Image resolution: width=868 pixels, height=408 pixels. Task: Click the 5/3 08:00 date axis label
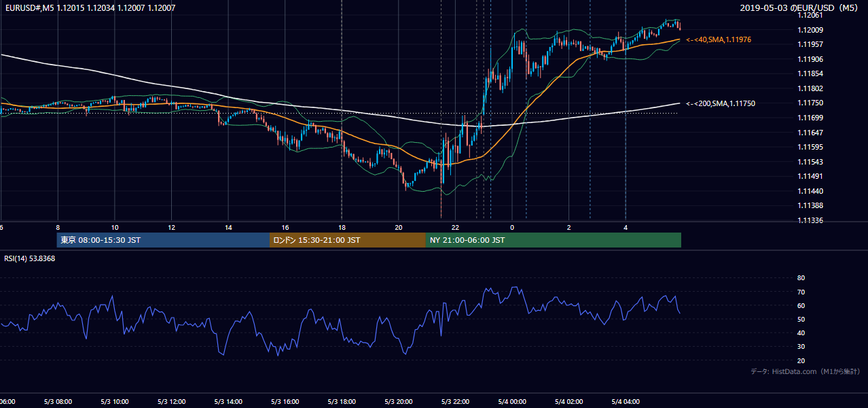point(57,402)
